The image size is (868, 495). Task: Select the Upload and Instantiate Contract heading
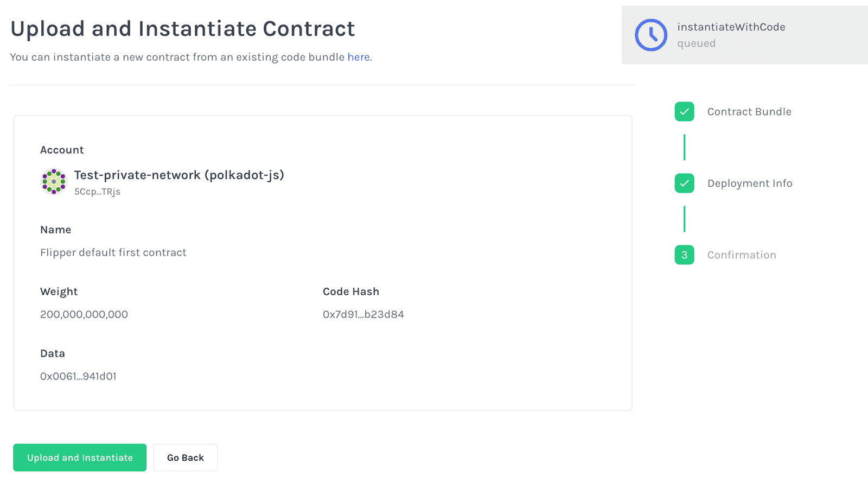[182, 29]
